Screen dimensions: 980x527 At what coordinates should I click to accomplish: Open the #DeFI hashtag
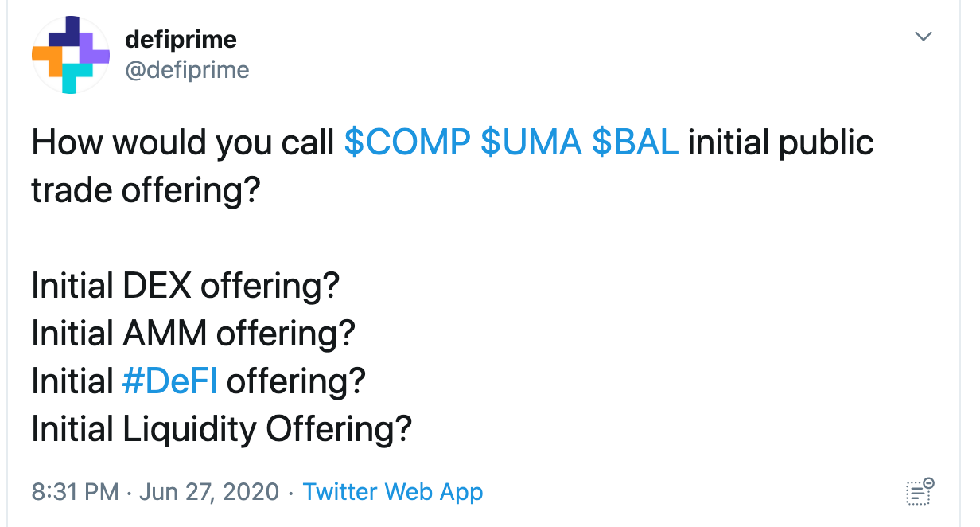[x=169, y=381]
